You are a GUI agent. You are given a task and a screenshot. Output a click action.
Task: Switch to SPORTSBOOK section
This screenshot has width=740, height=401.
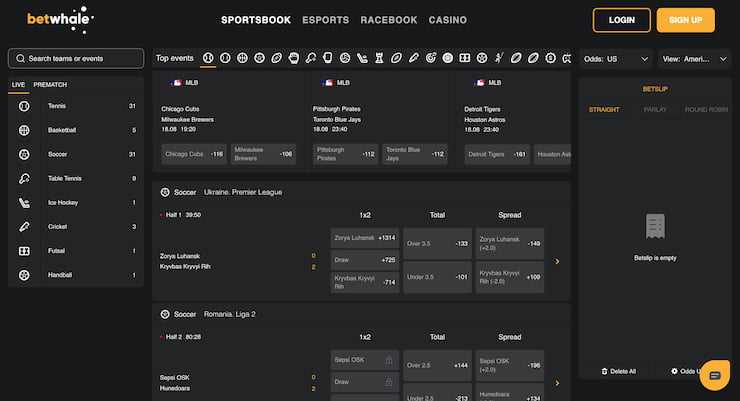[x=256, y=20]
